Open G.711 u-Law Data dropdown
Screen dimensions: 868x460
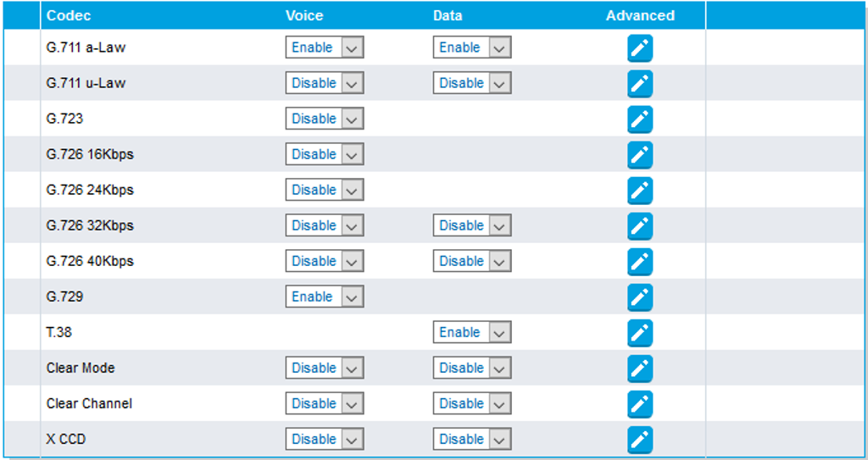tap(472, 84)
